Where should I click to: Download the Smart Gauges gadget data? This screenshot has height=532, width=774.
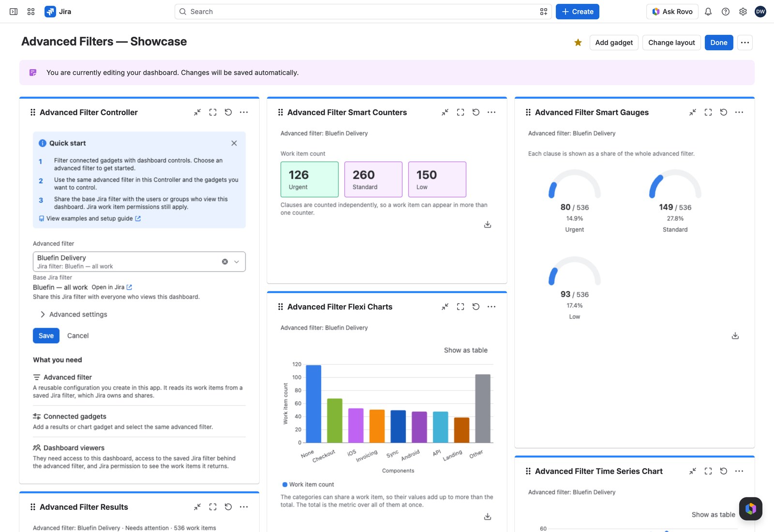735,336
